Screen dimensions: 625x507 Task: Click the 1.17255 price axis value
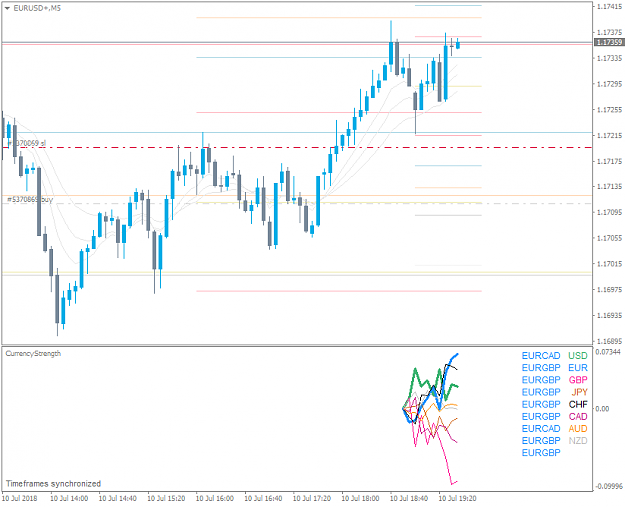coord(609,110)
